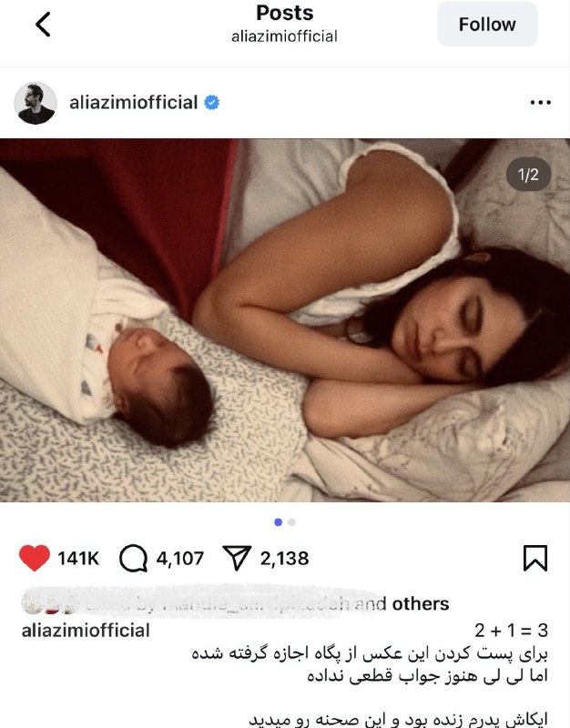Tap the 1/2 carousel counter badge
This screenshot has width=570, height=728.
coord(528,175)
